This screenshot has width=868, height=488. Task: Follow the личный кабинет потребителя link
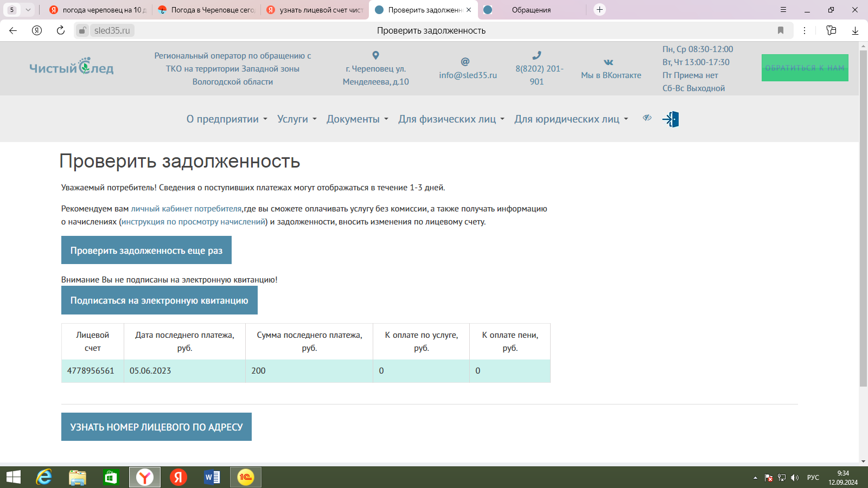click(186, 209)
